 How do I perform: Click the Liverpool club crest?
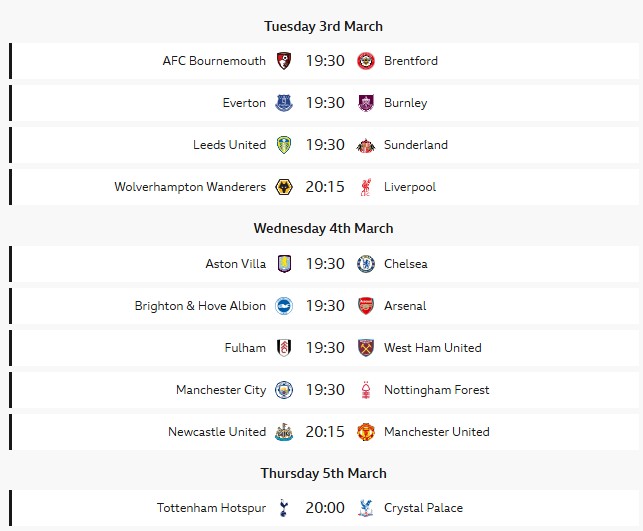366,187
